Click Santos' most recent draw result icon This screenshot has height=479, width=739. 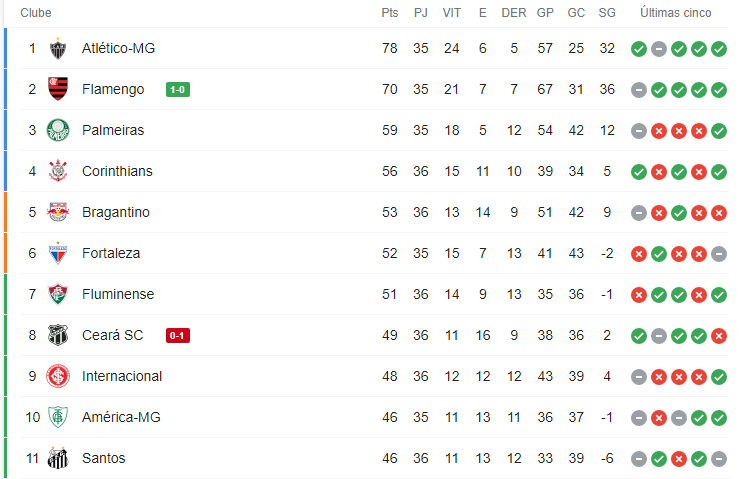(719, 459)
